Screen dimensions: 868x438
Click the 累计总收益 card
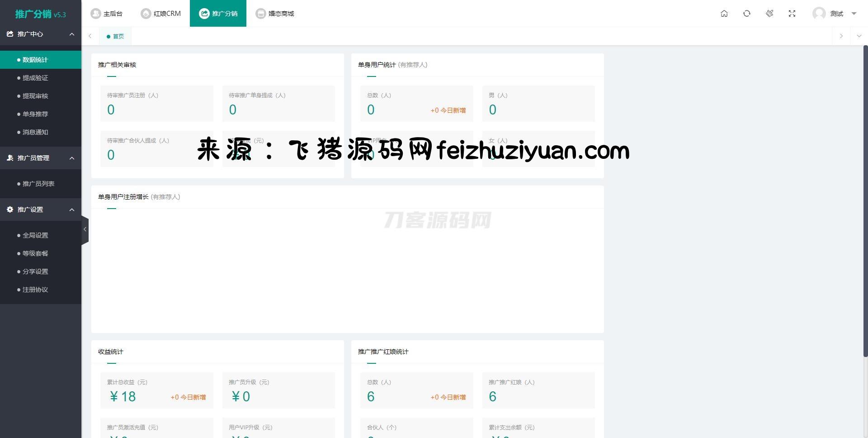pos(157,390)
